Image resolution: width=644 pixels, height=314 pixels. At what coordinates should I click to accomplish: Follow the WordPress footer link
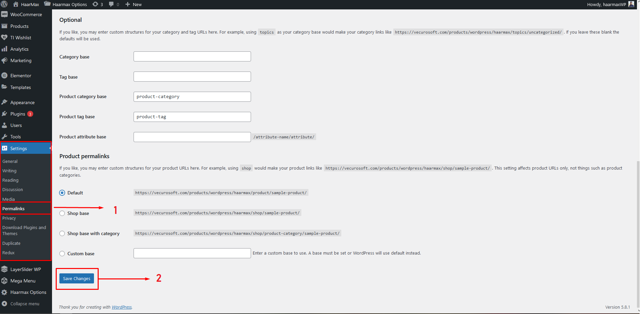coord(121,307)
